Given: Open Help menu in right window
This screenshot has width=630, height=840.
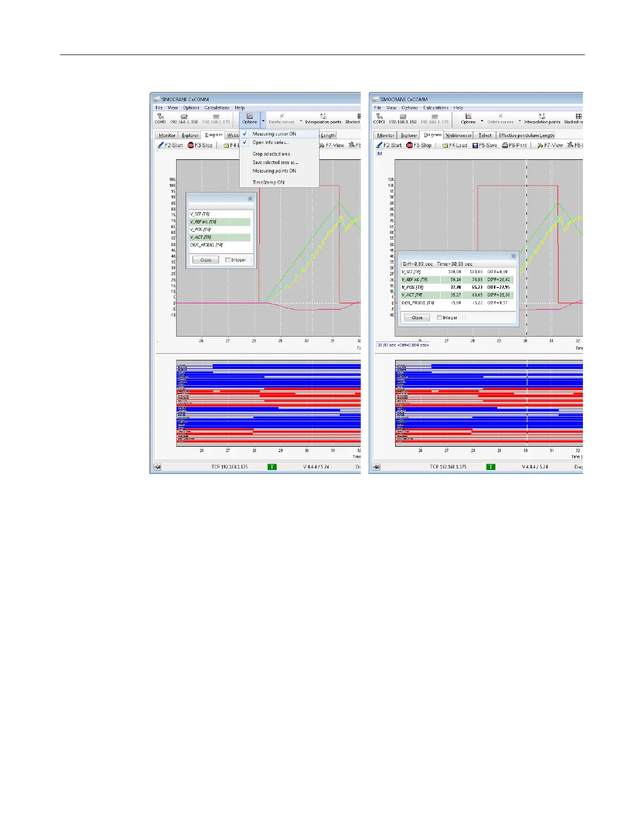Looking at the screenshot, I should [x=458, y=107].
